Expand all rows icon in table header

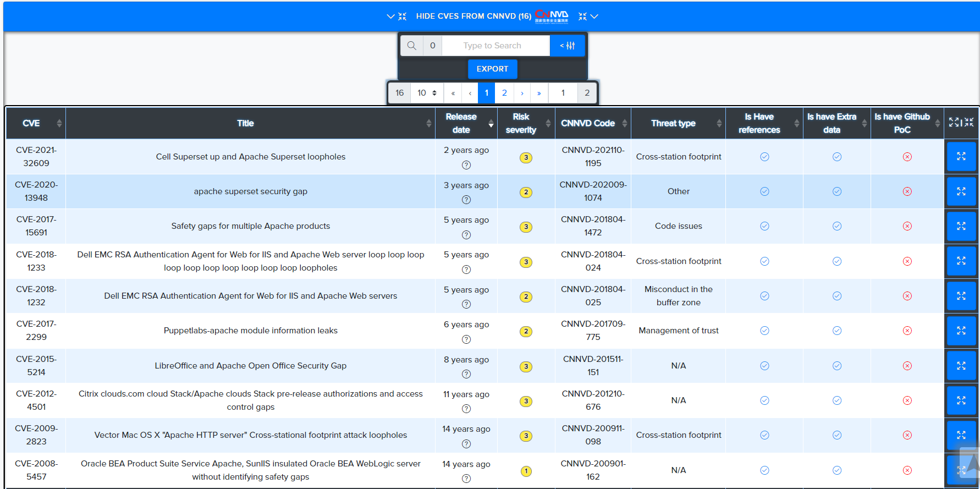coord(954,122)
